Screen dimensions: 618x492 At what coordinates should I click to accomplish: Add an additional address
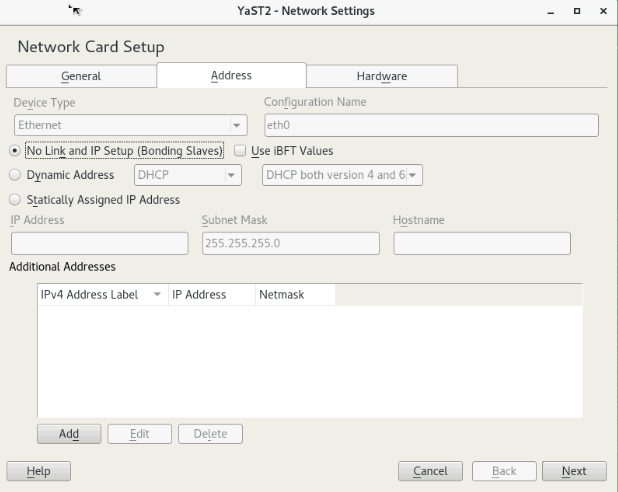click(69, 434)
